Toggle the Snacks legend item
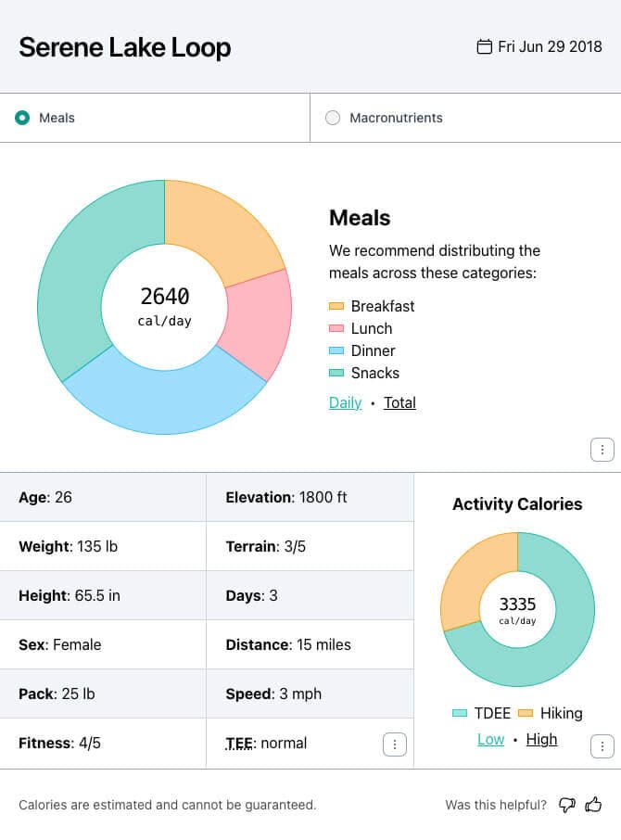This screenshot has height=840, width=621. click(364, 373)
